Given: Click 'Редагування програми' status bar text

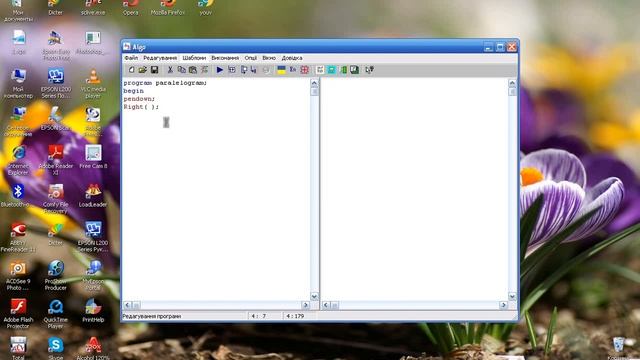Looking at the screenshot, I should coord(151,316).
